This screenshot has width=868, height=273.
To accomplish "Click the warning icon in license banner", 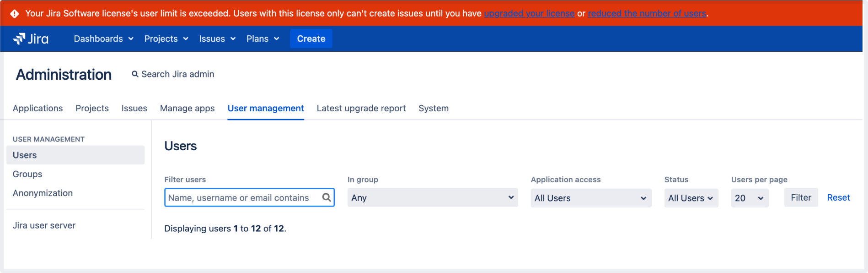I will (15, 14).
